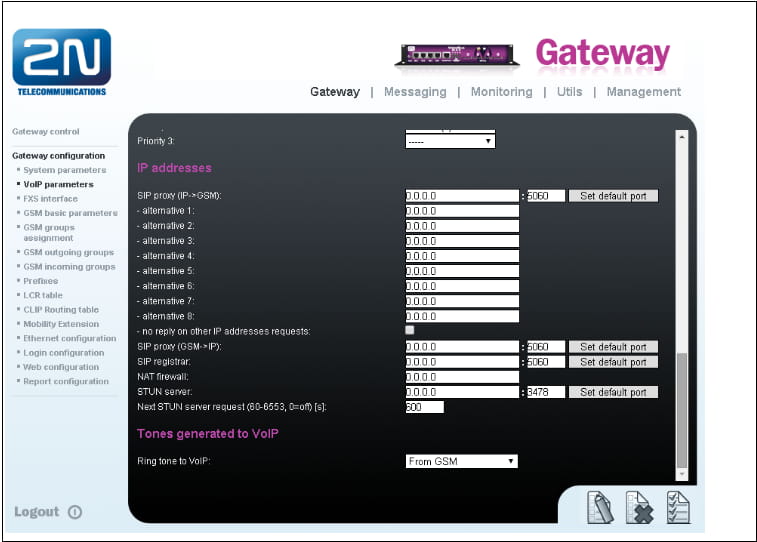757x542 pixels.
Task: Select VoIP parameters in sidebar
Action: [x=58, y=184]
